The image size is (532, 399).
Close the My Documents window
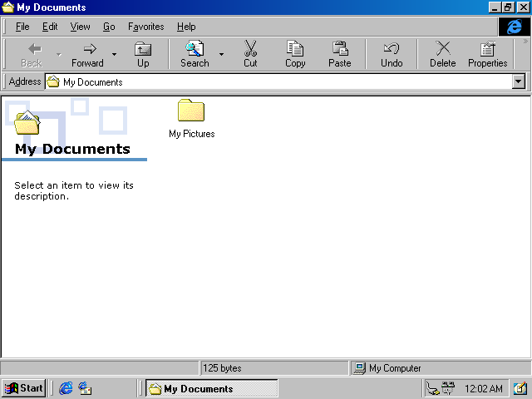point(523,7)
